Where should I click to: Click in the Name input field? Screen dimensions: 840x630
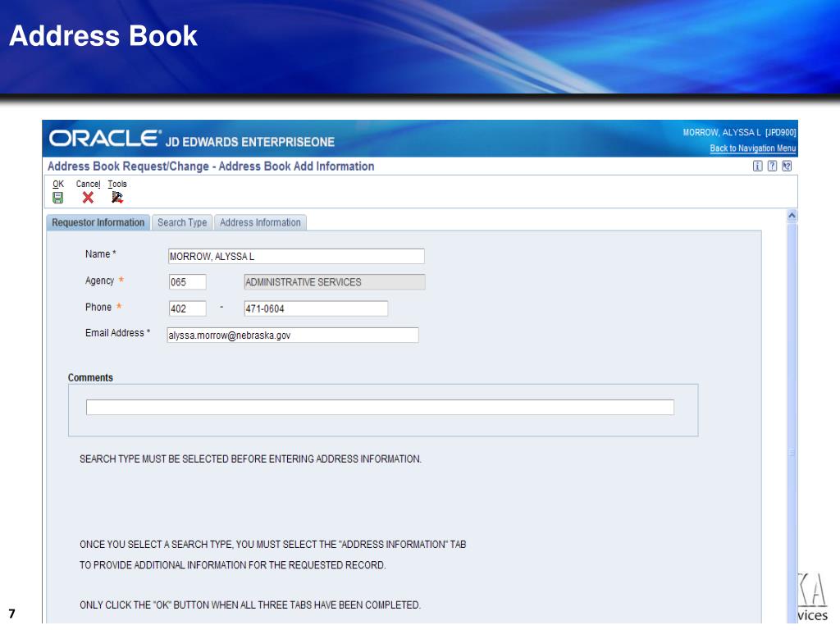(295, 256)
